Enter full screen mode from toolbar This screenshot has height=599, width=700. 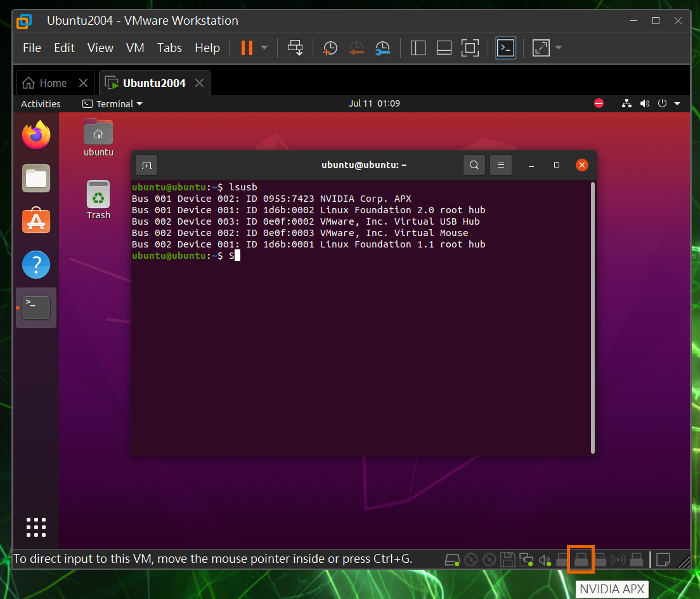(470, 48)
